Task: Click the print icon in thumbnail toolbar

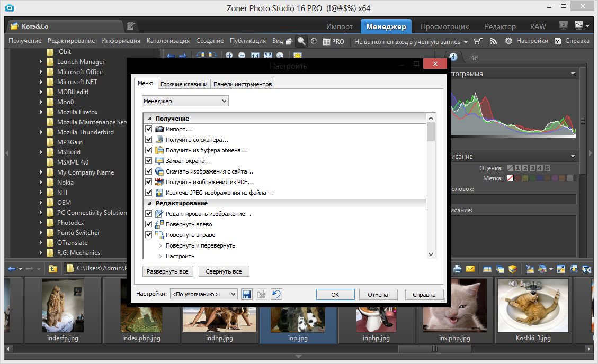Action: point(457,269)
